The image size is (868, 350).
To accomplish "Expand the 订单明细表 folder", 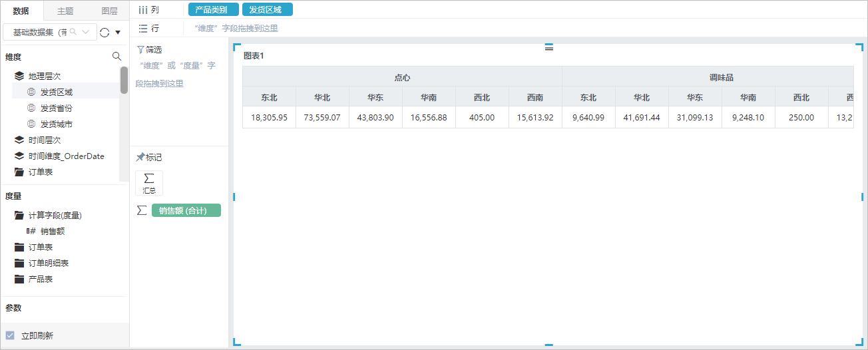I will point(19,263).
